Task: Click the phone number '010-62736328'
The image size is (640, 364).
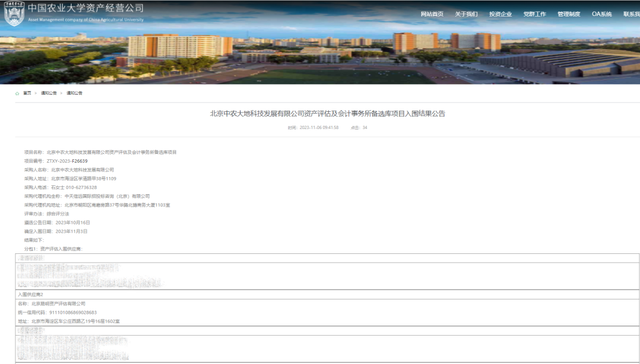Action: point(81,188)
